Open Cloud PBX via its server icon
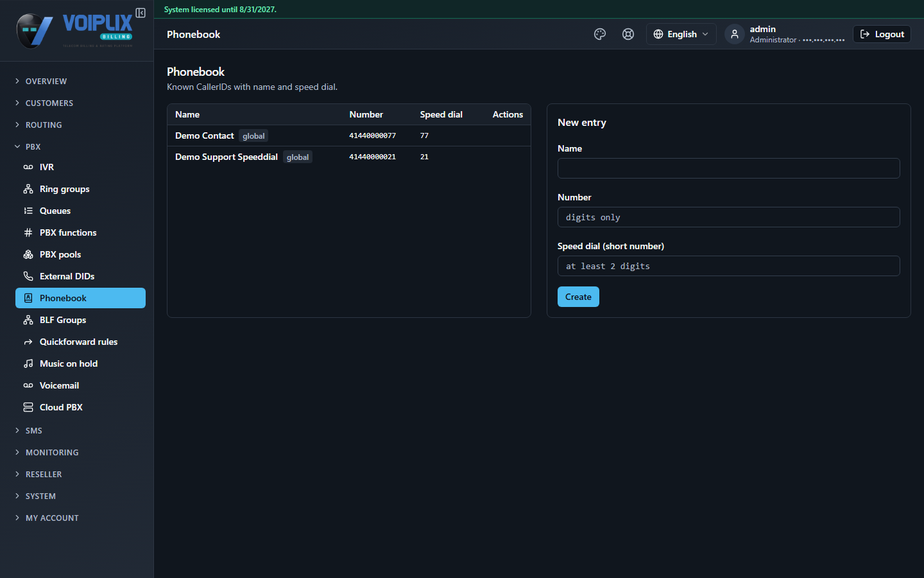The height and width of the screenshot is (578, 924). pyautogui.click(x=28, y=407)
